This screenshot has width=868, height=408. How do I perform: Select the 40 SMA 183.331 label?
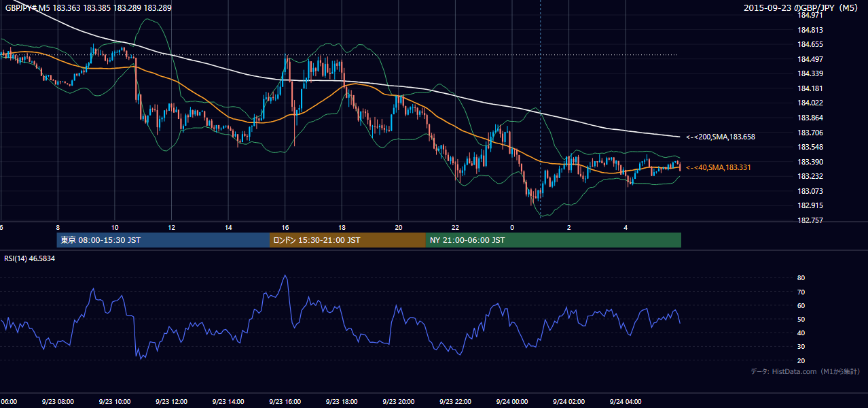coord(718,167)
